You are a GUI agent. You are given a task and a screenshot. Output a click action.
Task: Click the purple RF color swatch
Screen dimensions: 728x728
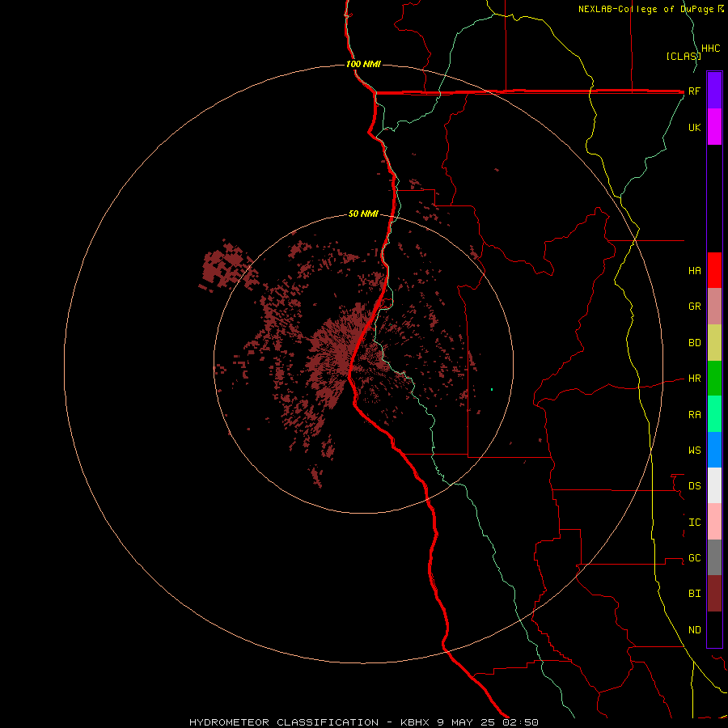tap(714, 91)
